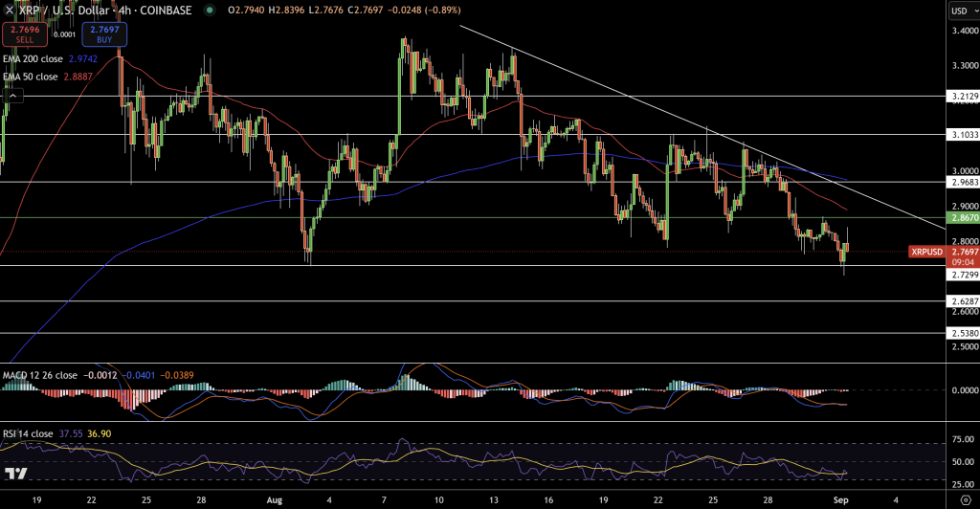
Task: Click the 09:04 candle countdown label
Action: 963,262
